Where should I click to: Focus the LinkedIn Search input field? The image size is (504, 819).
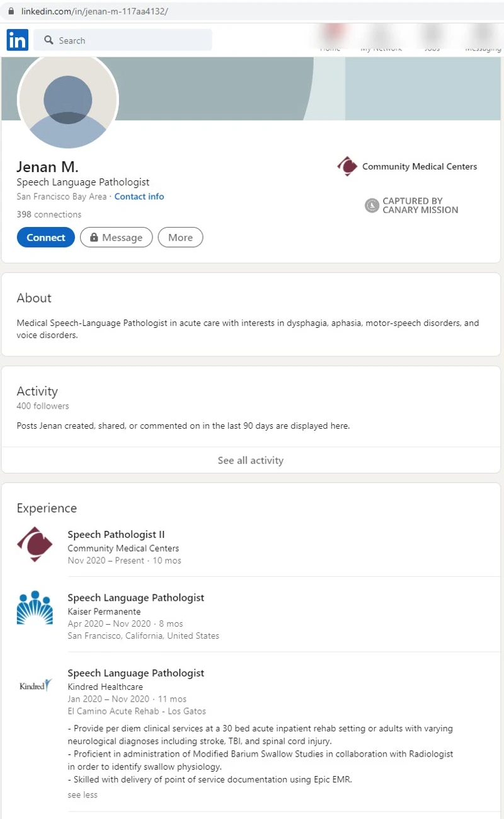[x=123, y=40]
